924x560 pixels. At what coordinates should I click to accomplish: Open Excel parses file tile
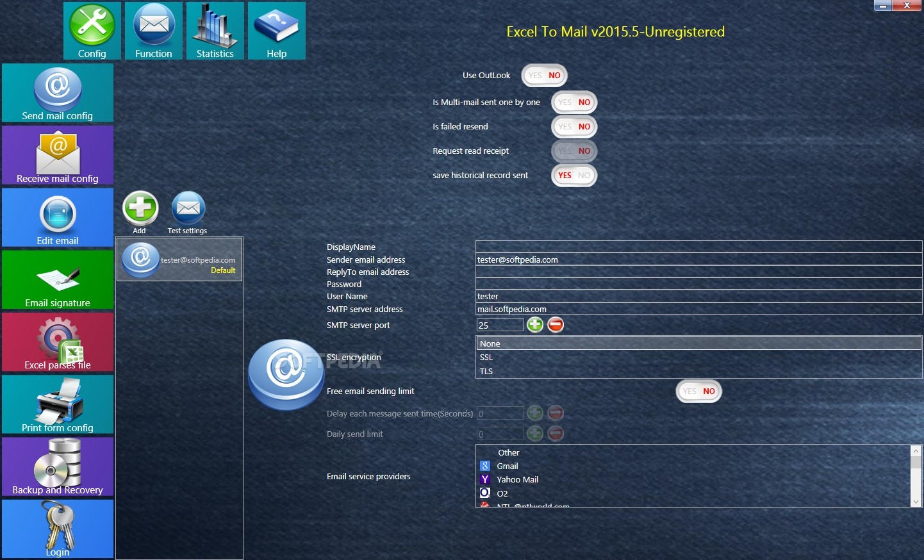58,342
